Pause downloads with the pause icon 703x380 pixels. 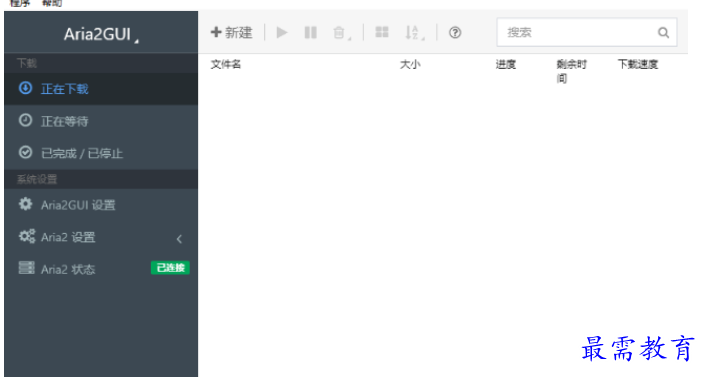coord(311,32)
